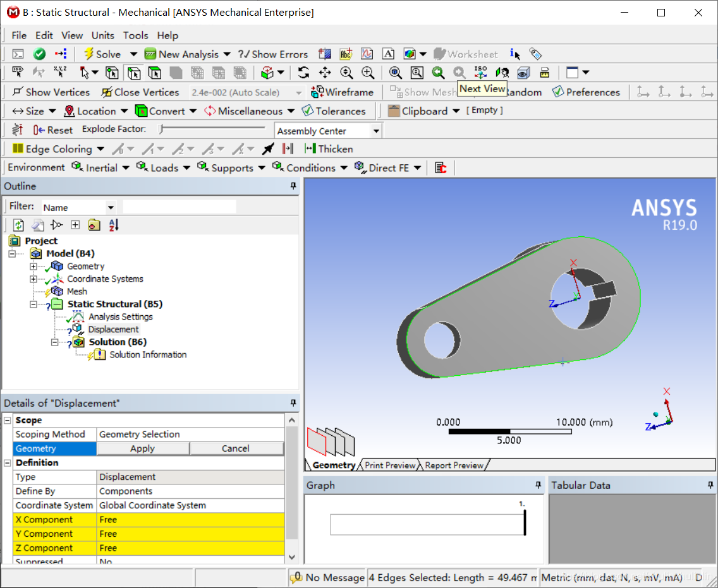Toggle Show Vertices
Screen dimensions: 718x588
pos(51,92)
